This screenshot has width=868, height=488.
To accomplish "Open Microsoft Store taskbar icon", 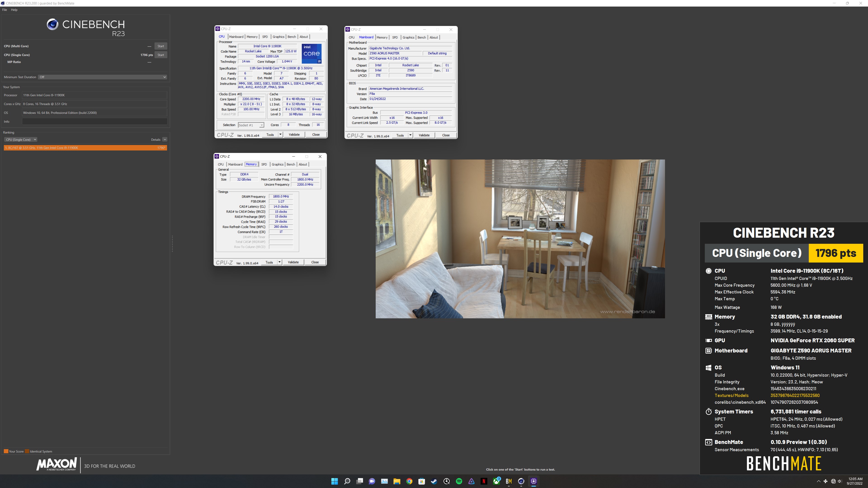I will pos(422,481).
